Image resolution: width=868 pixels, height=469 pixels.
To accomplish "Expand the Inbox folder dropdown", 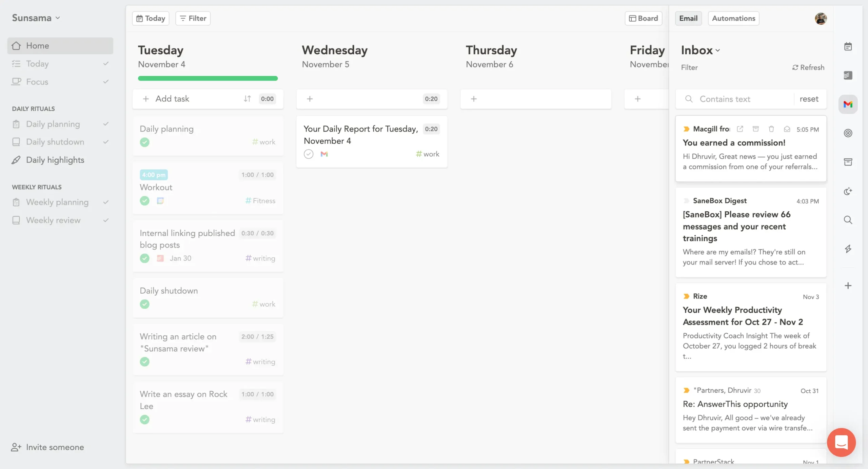I will [x=717, y=50].
